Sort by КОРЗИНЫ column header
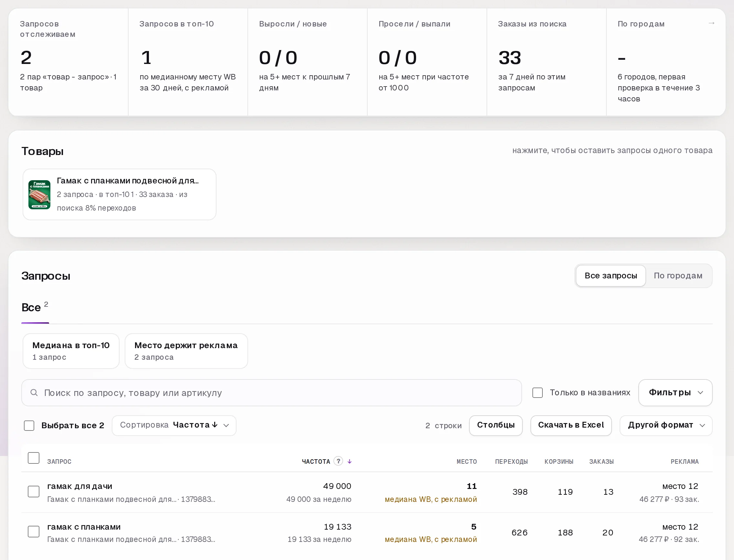 [559, 462]
